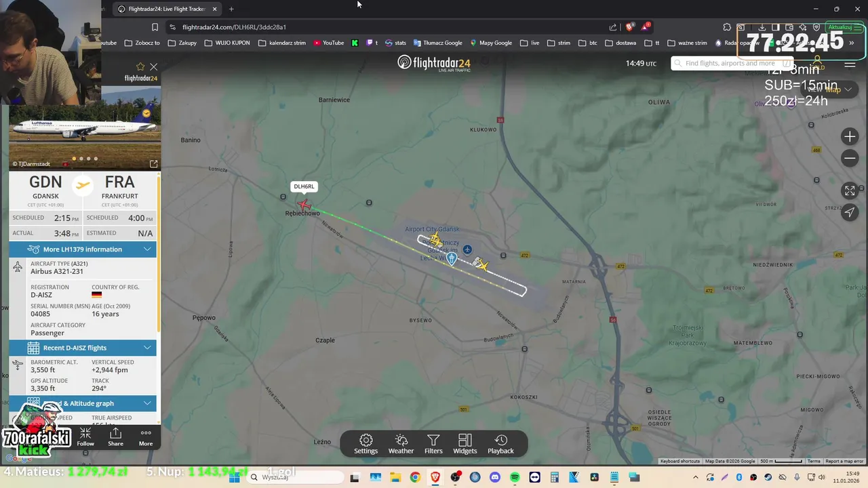
Task: Open the btc bookmark folder
Action: [x=588, y=43]
